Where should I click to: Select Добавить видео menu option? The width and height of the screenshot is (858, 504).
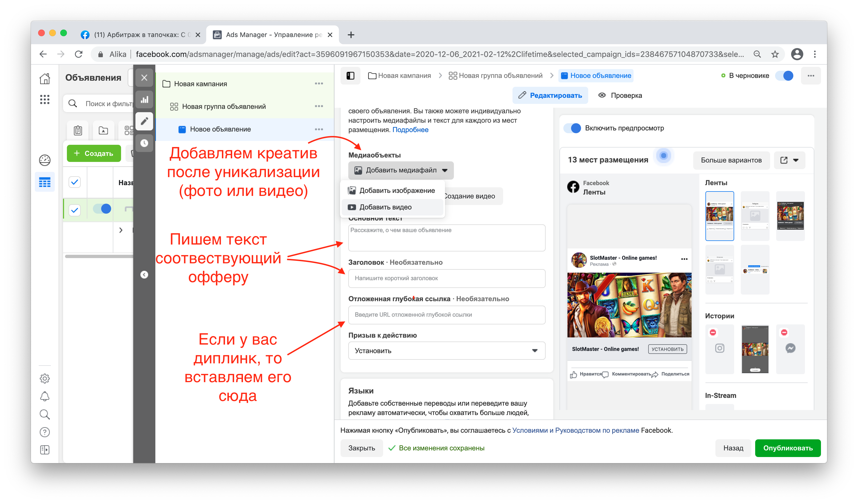[x=392, y=207]
